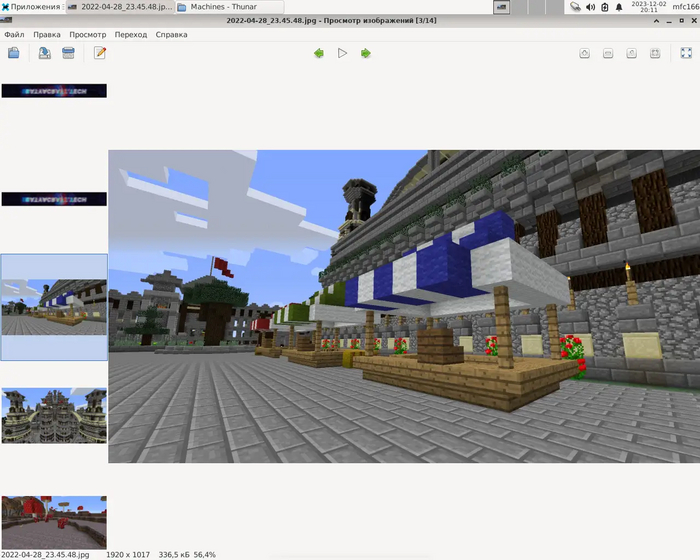Open the Справка menu
Image resolution: width=700 pixels, height=560 pixels.
click(171, 34)
